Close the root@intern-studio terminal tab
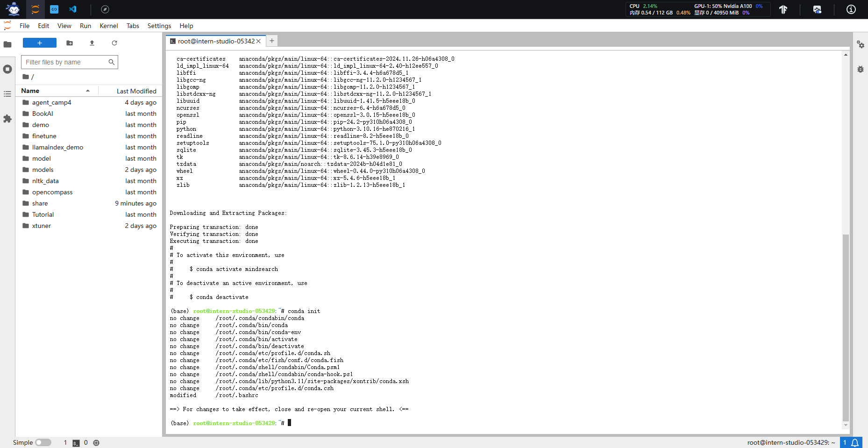868x448 pixels. click(x=258, y=41)
